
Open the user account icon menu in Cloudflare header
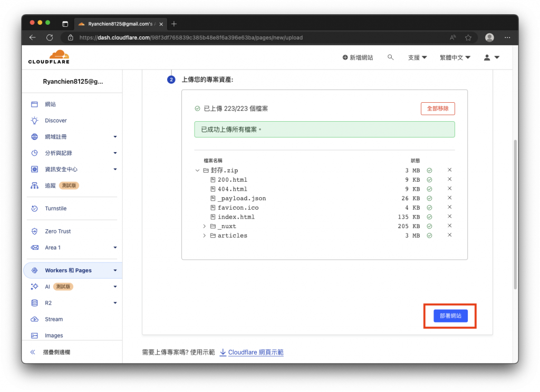pyautogui.click(x=491, y=57)
